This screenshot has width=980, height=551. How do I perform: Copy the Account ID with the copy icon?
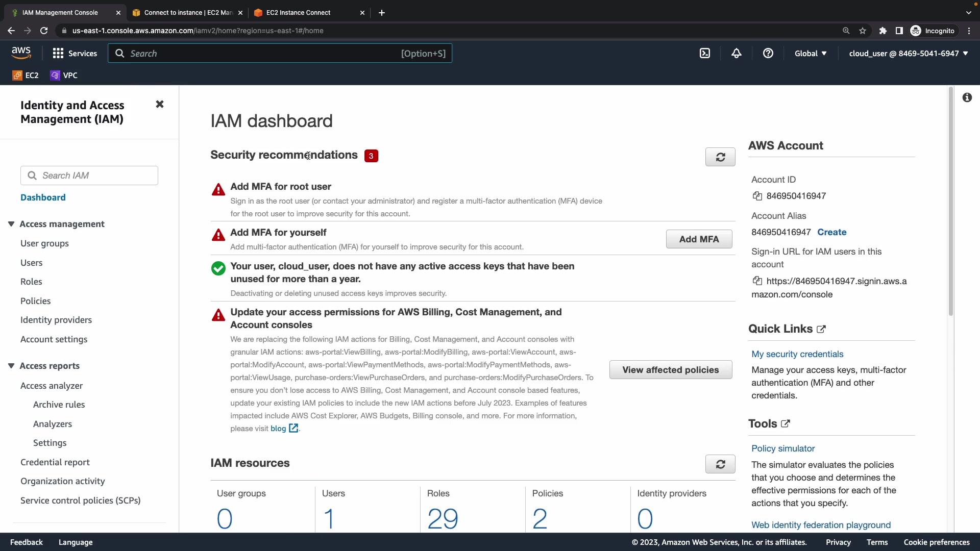[x=757, y=196]
